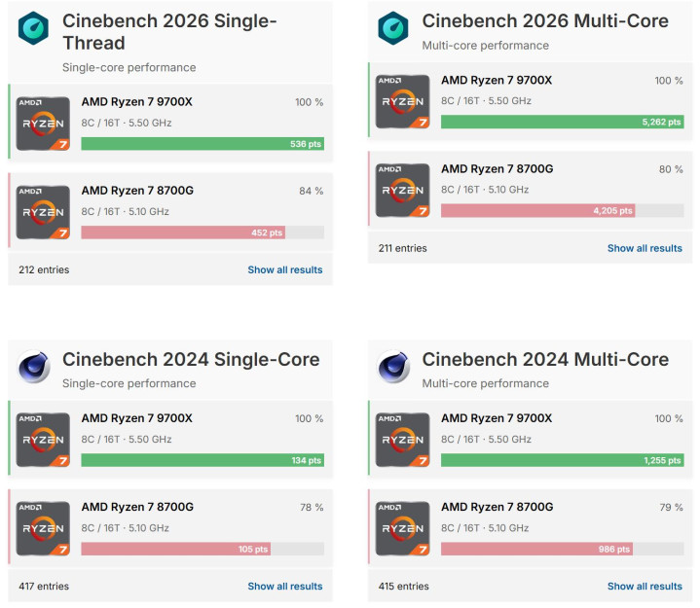Screen dimensions: 700x608
Task: Show all results for Cinebench 2026 Single-Thread
Action: pyautogui.click(x=284, y=269)
